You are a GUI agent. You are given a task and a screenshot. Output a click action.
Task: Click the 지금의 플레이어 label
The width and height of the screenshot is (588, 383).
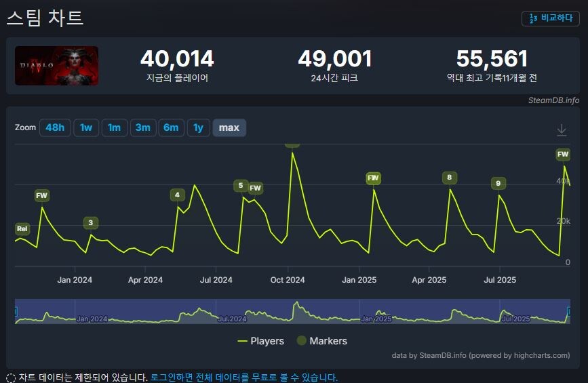177,78
